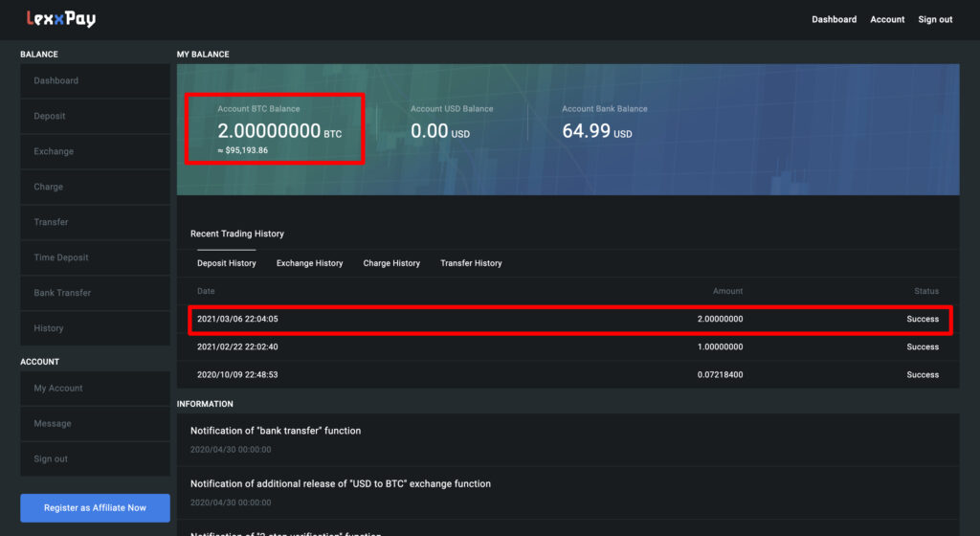Click the INFORMATION section heading
Image resolution: width=980 pixels, height=536 pixels.
205,404
